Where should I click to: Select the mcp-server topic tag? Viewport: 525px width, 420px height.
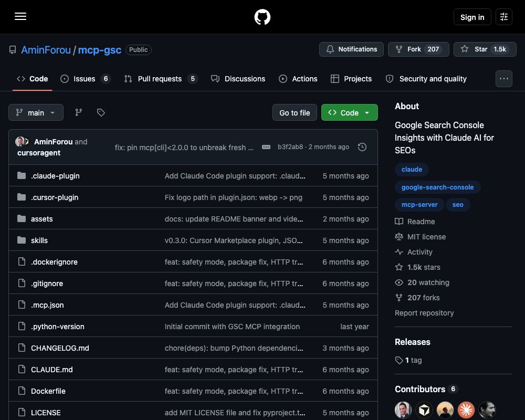419,205
